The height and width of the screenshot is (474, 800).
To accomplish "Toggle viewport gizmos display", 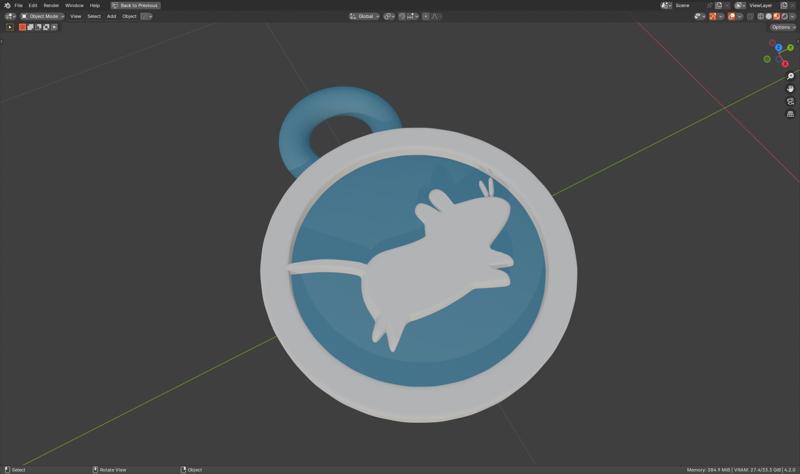I will pos(713,16).
